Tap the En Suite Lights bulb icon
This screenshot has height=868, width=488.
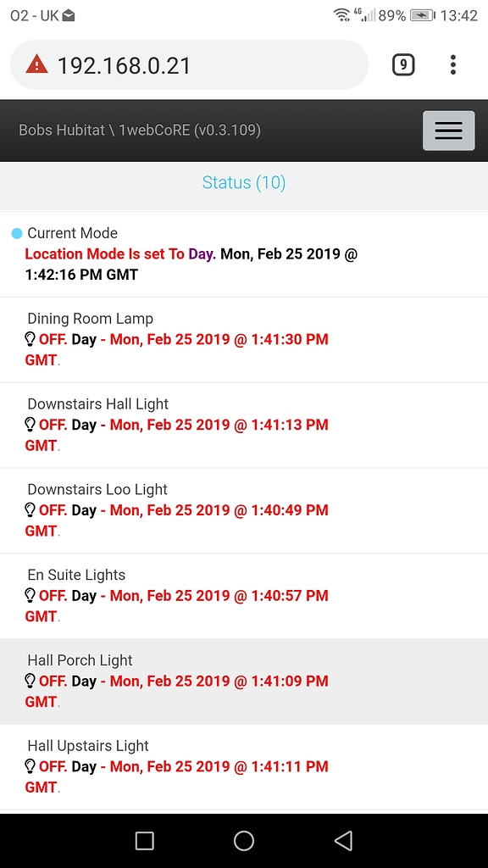click(30, 596)
